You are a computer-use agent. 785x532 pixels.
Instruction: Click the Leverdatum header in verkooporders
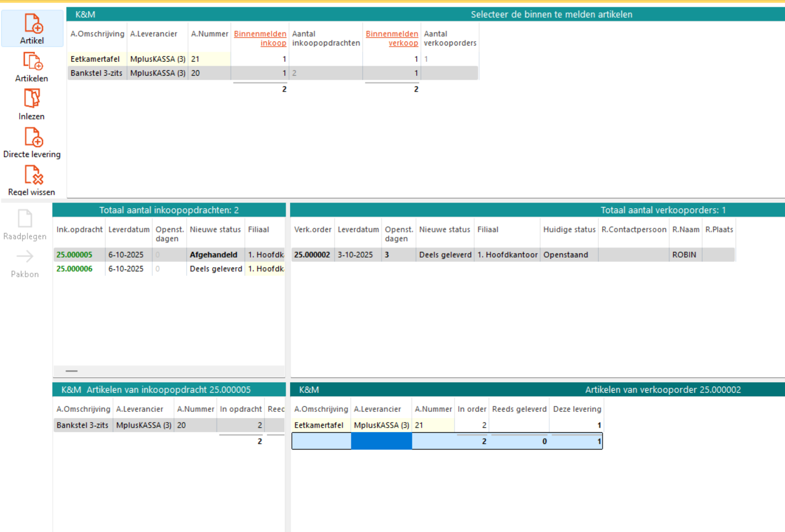coord(358,230)
